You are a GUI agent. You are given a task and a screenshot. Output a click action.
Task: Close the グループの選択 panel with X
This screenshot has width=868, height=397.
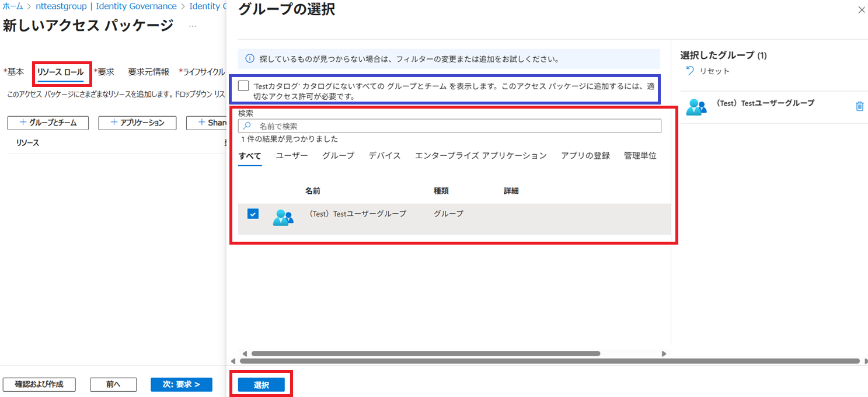pyautogui.click(x=862, y=10)
